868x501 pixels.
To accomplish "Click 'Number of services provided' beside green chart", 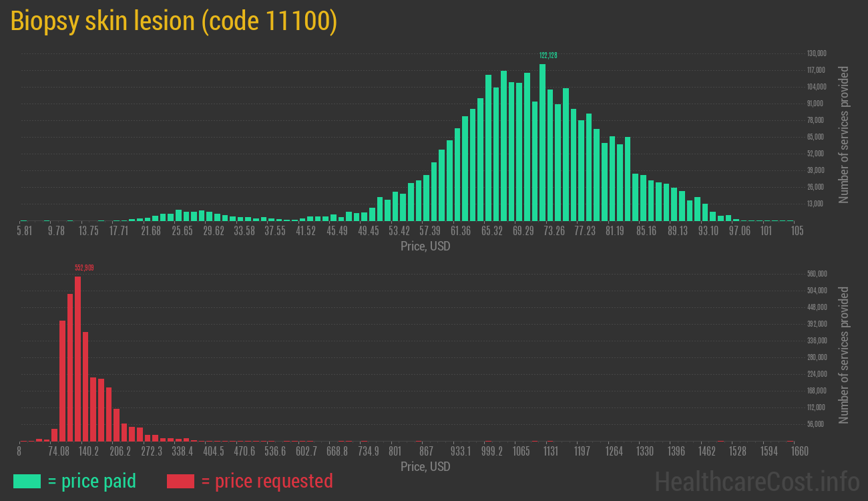I will (x=844, y=134).
